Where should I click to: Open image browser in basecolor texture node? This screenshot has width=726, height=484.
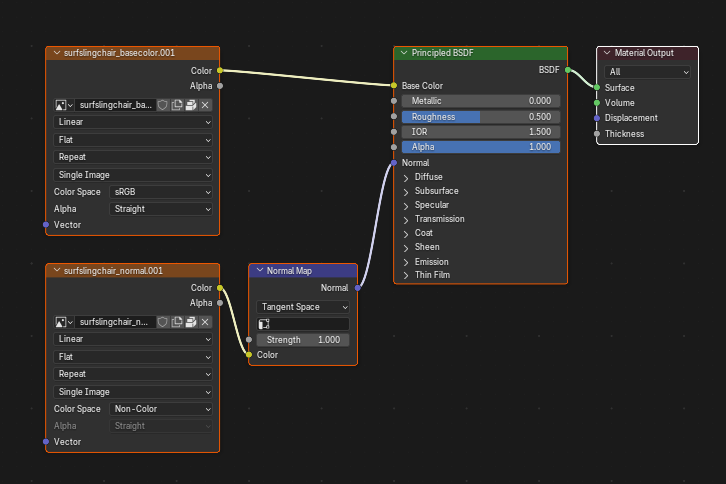point(64,105)
